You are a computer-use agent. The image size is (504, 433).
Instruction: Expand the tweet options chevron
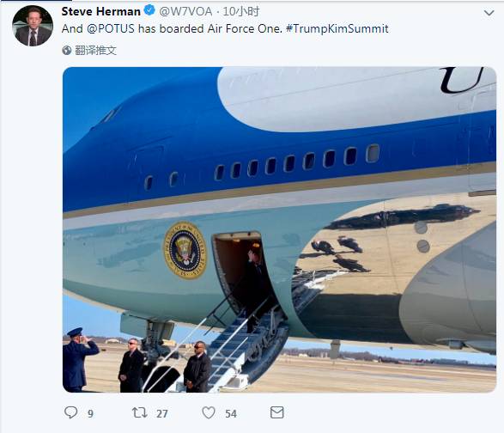pyautogui.click(x=489, y=13)
